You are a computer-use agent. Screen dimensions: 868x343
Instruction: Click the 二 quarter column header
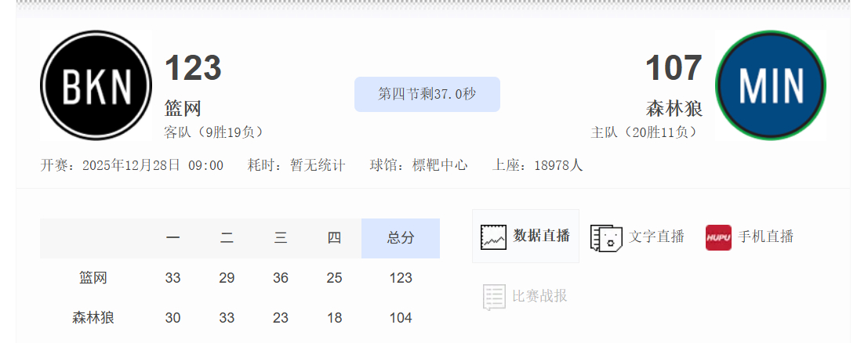click(227, 238)
